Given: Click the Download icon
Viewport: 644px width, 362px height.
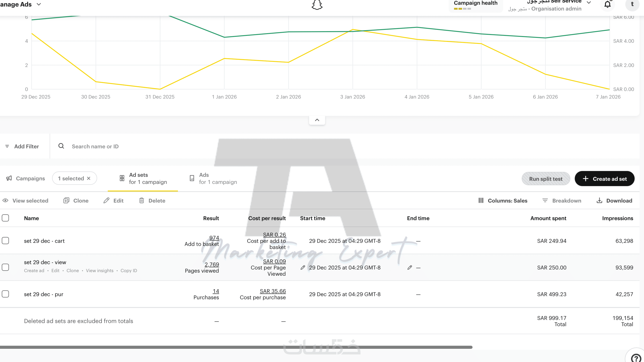Looking at the screenshot, I should point(599,200).
